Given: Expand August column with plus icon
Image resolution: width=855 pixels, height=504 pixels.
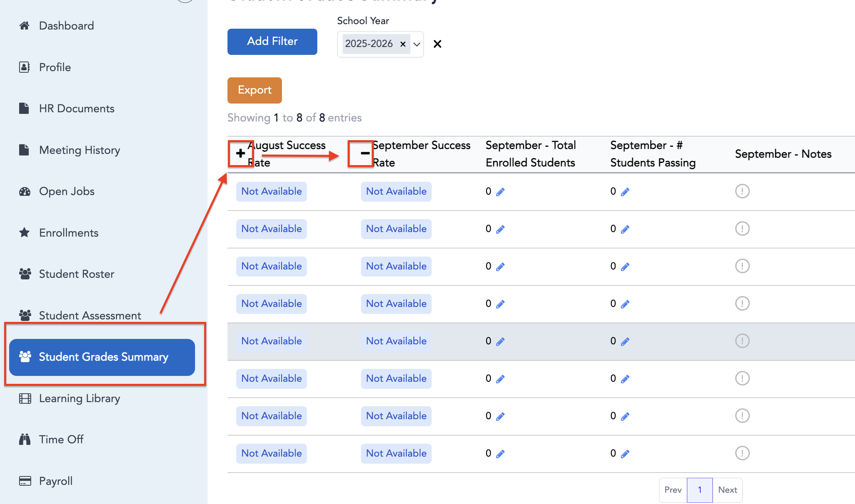Looking at the screenshot, I should point(240,153).
